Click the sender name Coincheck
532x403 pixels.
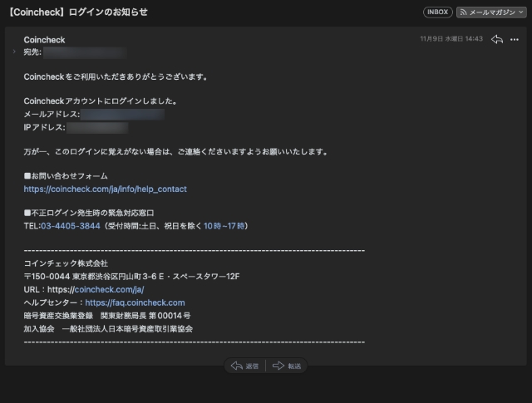tap(44, 40)
